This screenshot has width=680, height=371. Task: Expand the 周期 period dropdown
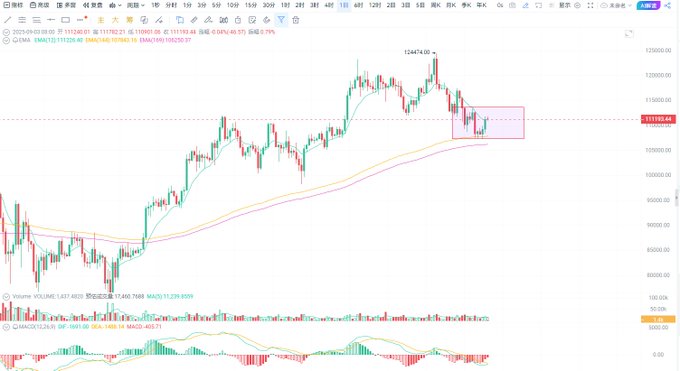(136, 5)
